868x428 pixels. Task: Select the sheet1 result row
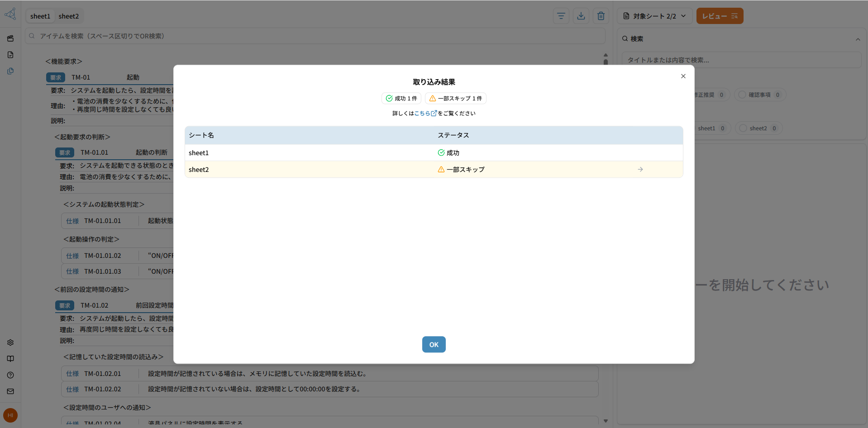coord(433,153)
